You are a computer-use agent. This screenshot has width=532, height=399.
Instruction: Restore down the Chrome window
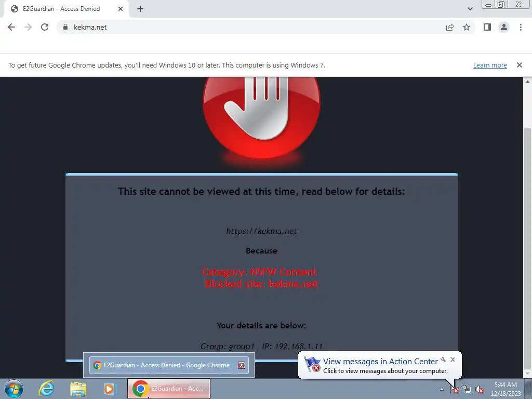501,4
